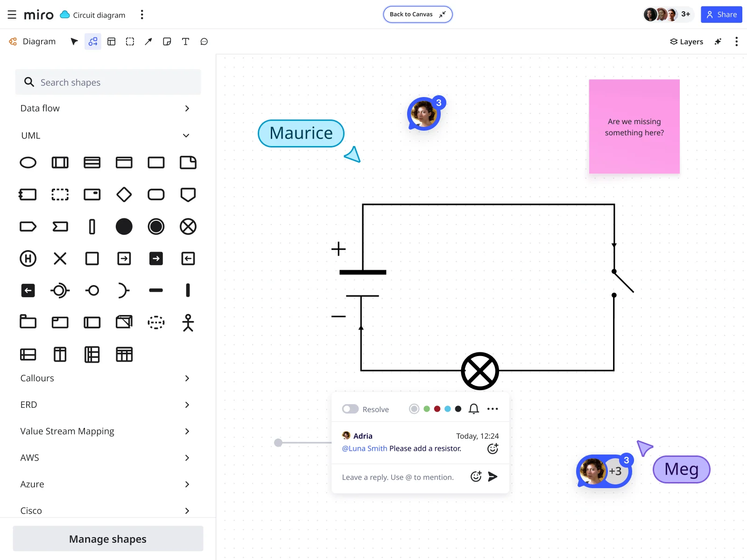
Task: Select the sticky note tool
Action: click(167, 42)
